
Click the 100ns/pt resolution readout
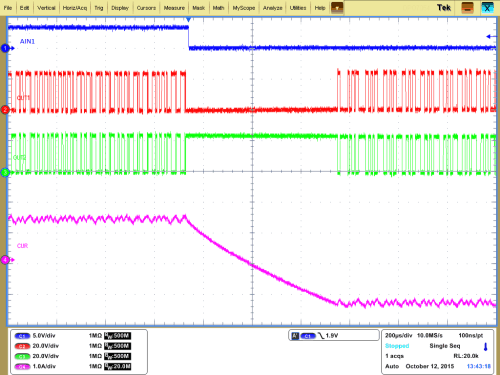click(471, 335)
